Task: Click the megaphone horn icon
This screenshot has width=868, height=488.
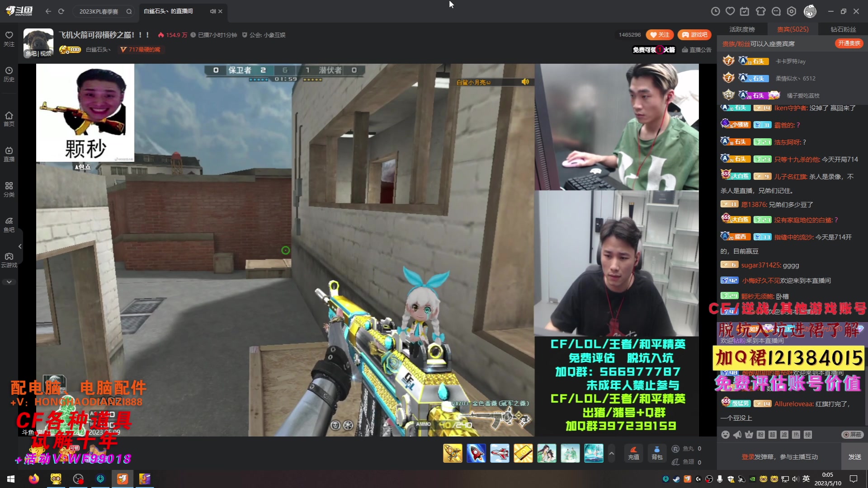Action: 737,435
